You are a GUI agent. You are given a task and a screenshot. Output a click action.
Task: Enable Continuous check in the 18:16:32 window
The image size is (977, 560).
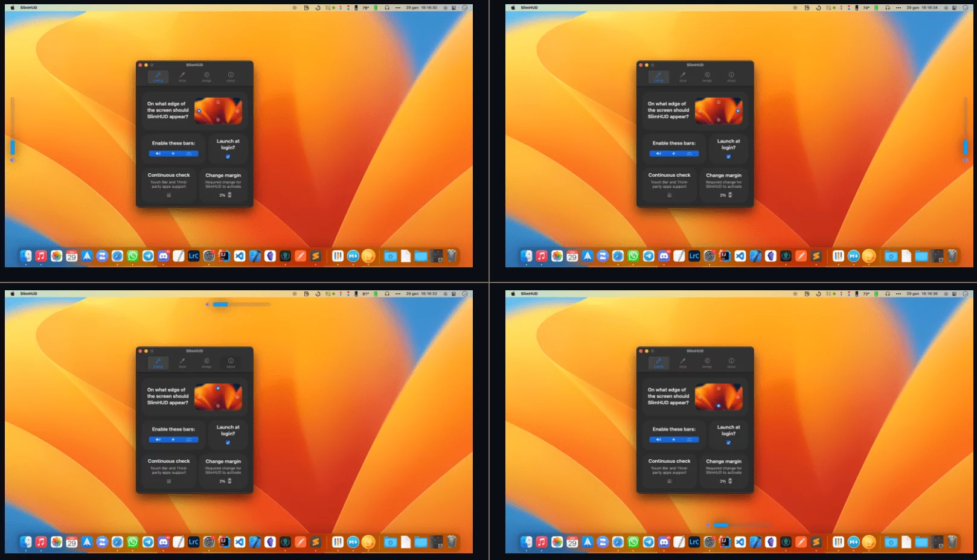pos(168,481)
